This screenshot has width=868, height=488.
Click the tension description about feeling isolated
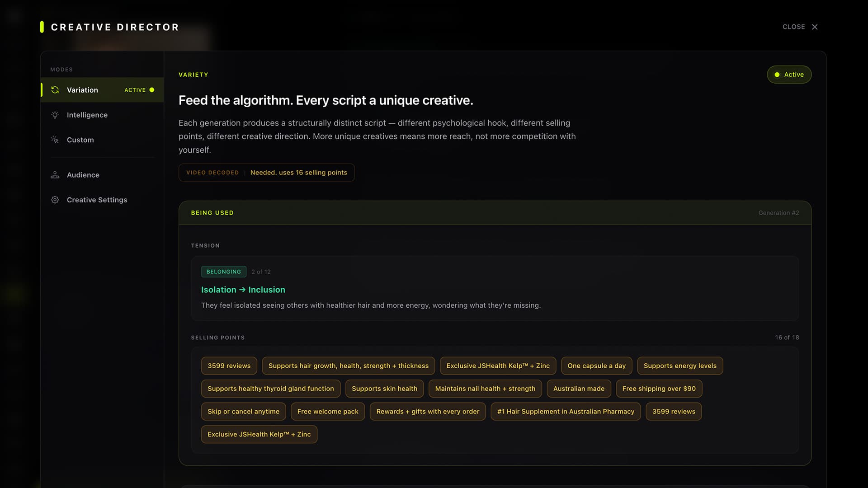(371, 305)
